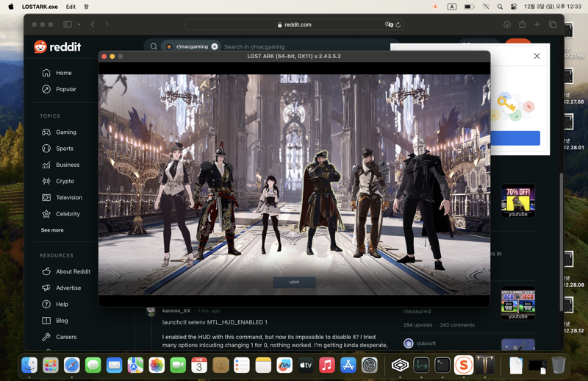Launch Photos from the dock
The height and width of the screenshot is (381, 588).
click(157, 365)
